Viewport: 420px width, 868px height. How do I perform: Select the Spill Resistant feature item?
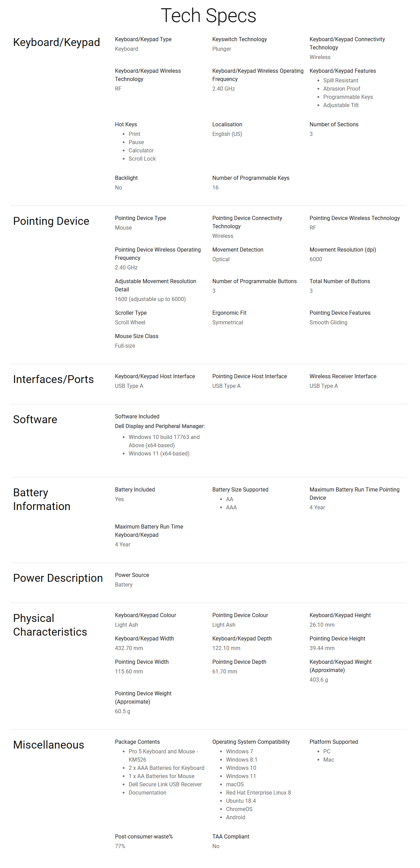pos(340,80)
